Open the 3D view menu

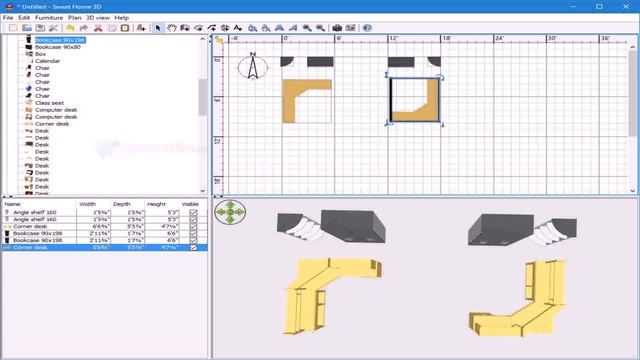[x=98, y=18]
